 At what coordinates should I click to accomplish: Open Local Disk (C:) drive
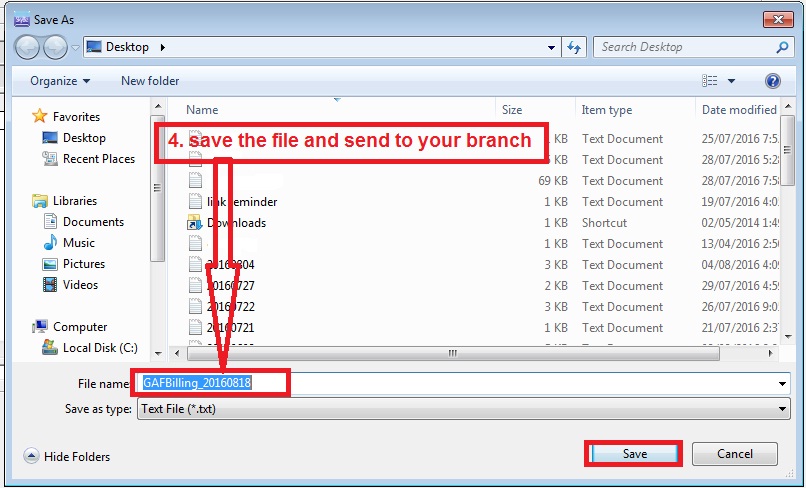99,348
